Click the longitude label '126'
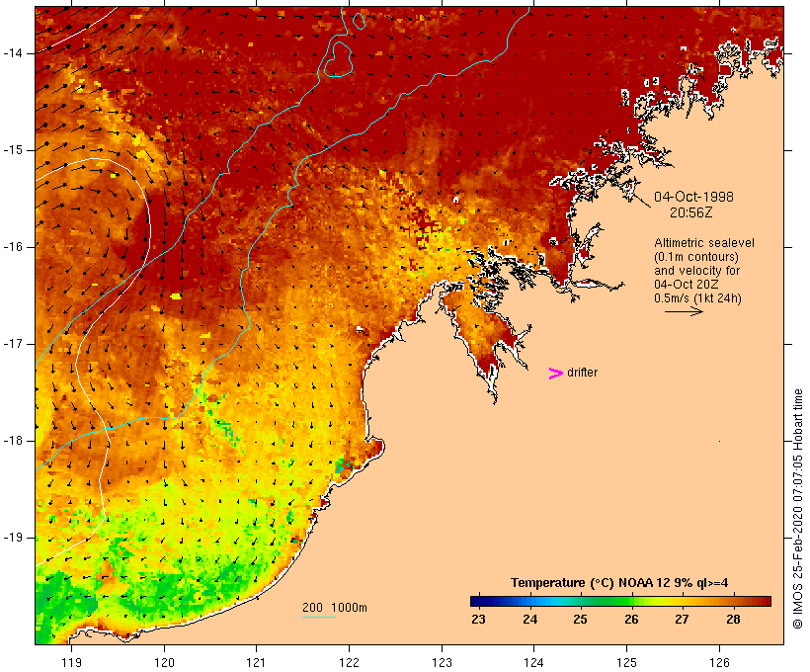This screenshot has height=672, width=810. pos(719,662)
